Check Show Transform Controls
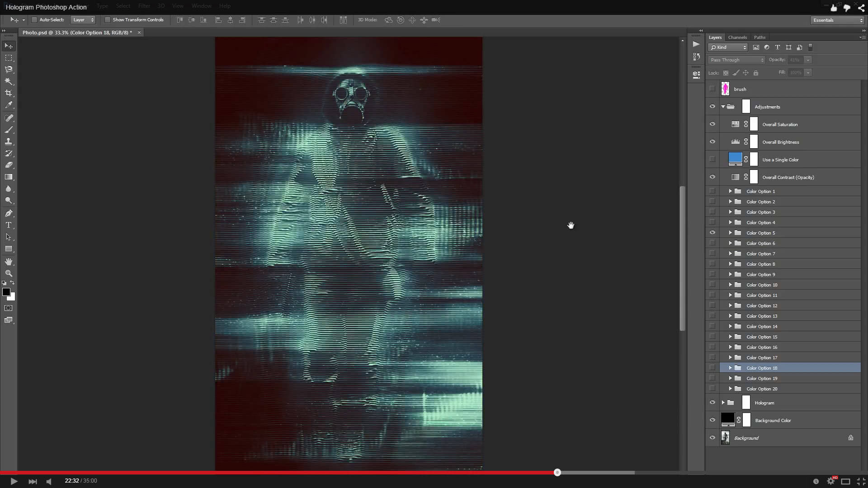The height and width of the screenshot is (488, 868). pos(108,20)
